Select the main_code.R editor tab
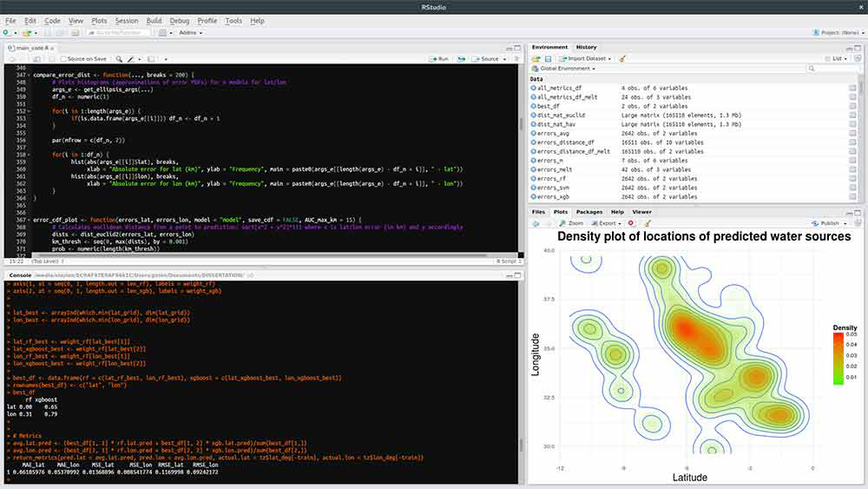The width and height of the screenshot is (868, 489). 30,48
